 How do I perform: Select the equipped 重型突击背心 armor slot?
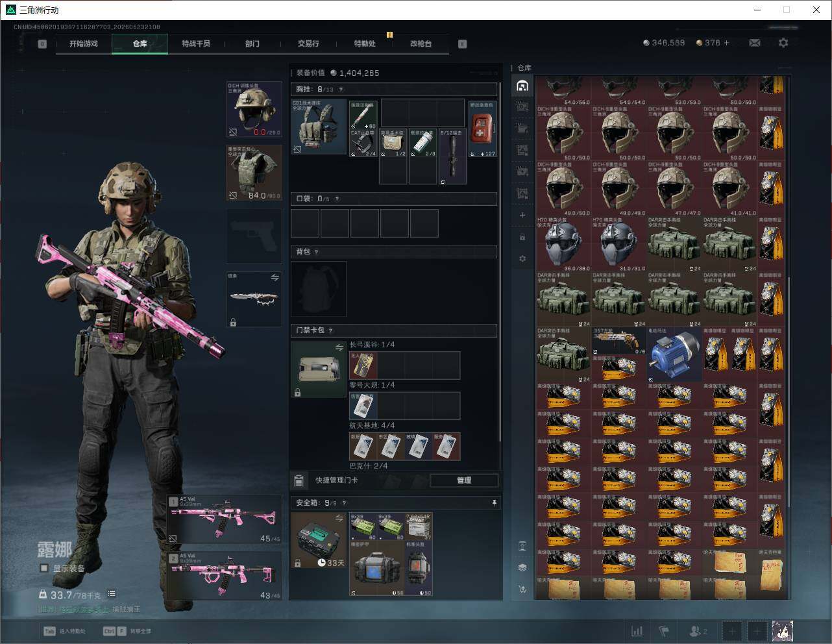(254, 173)
